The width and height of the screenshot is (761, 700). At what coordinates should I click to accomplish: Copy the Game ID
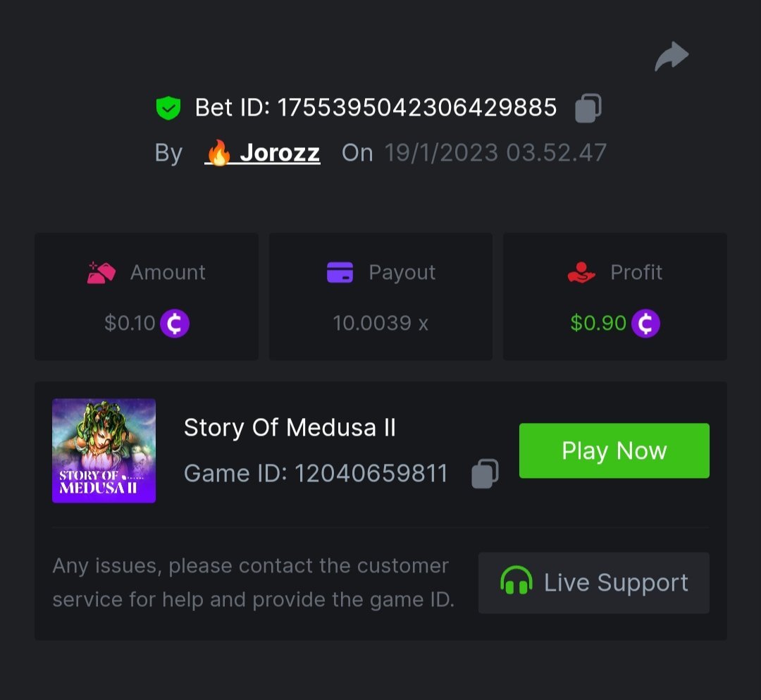click(485, 474)
